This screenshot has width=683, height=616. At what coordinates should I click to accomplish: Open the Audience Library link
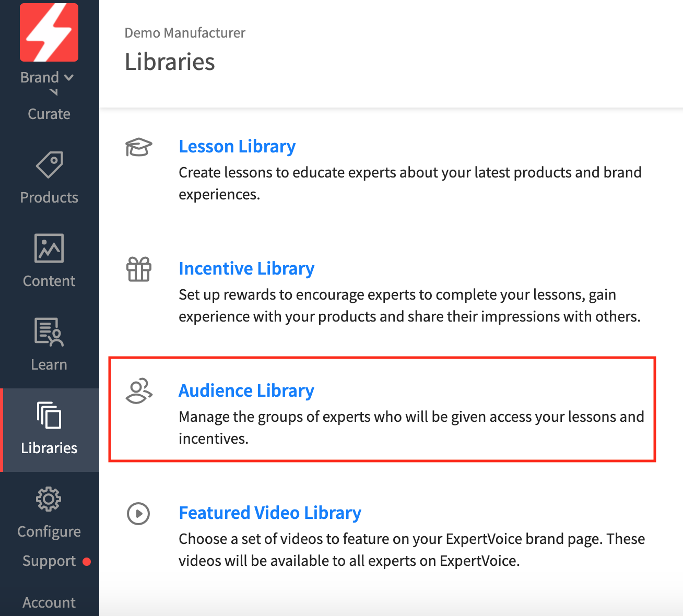[246, 391]
